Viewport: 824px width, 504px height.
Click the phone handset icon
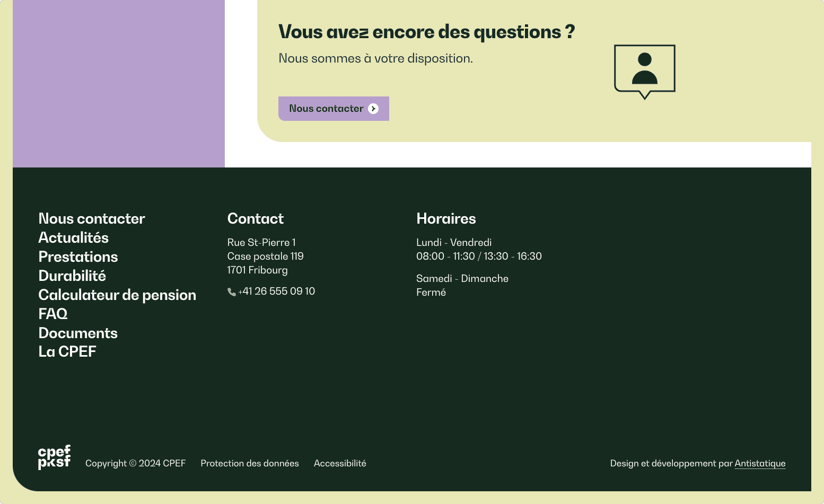[232, 292]
